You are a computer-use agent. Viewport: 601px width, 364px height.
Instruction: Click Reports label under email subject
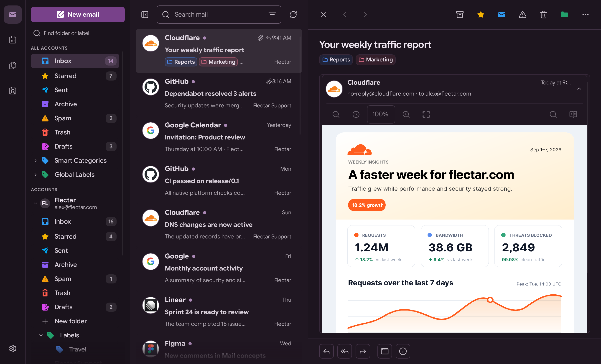click(336, 60)
